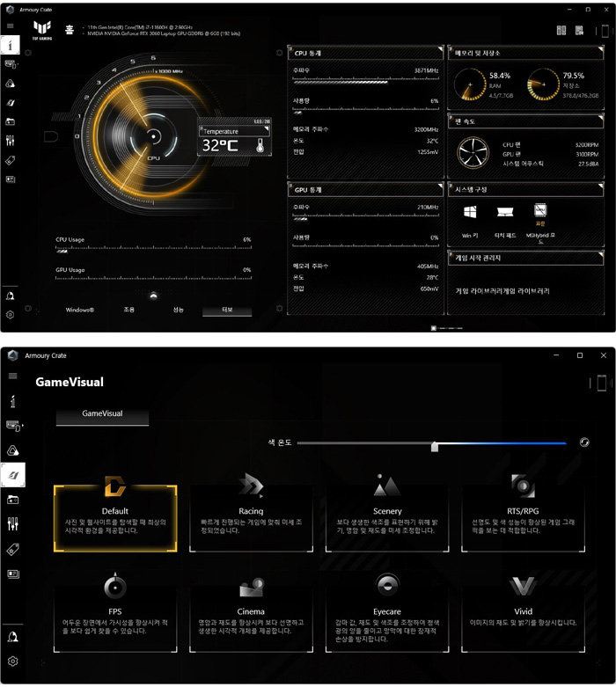The width and height of the screenshot is (616, 687).
Task: Adjust the 색 온도 slider handle
Action: pyautogui.click(x=435, y=447)
